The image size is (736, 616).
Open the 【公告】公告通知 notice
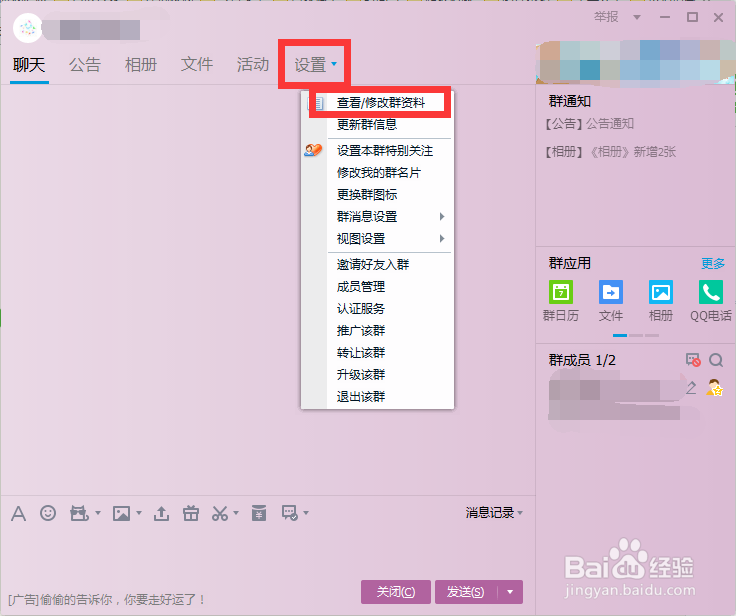pos(590,124)
